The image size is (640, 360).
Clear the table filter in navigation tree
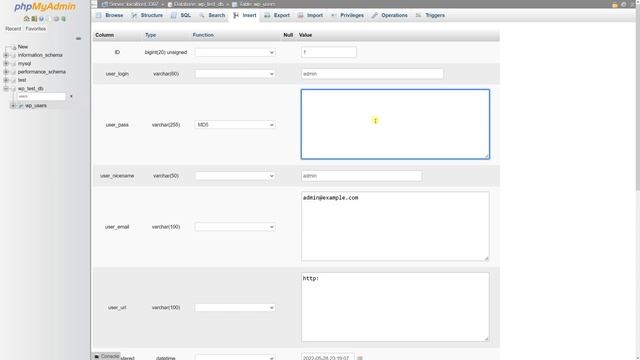[x=71, y=96]
